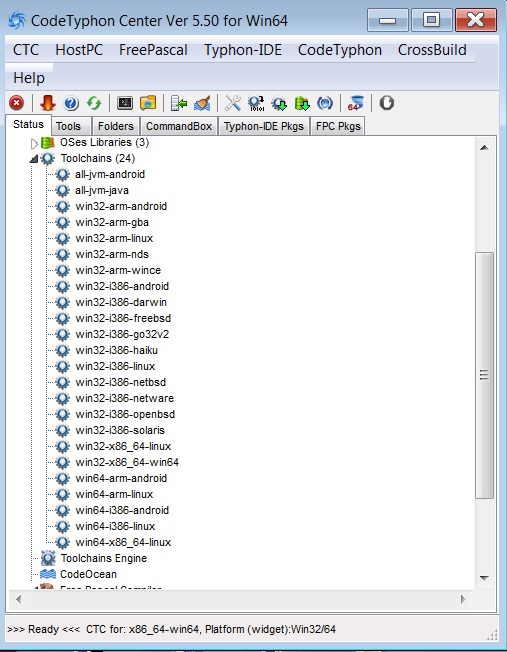Open the FreePascal menu
Viewport: 507px width, 652px height.
(153, 50)
